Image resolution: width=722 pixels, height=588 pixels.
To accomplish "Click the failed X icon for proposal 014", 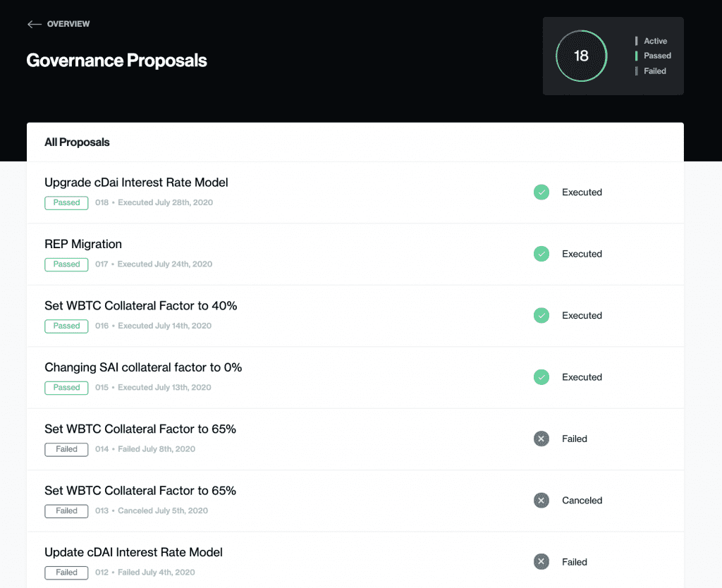I will click(x=541, y=439).
